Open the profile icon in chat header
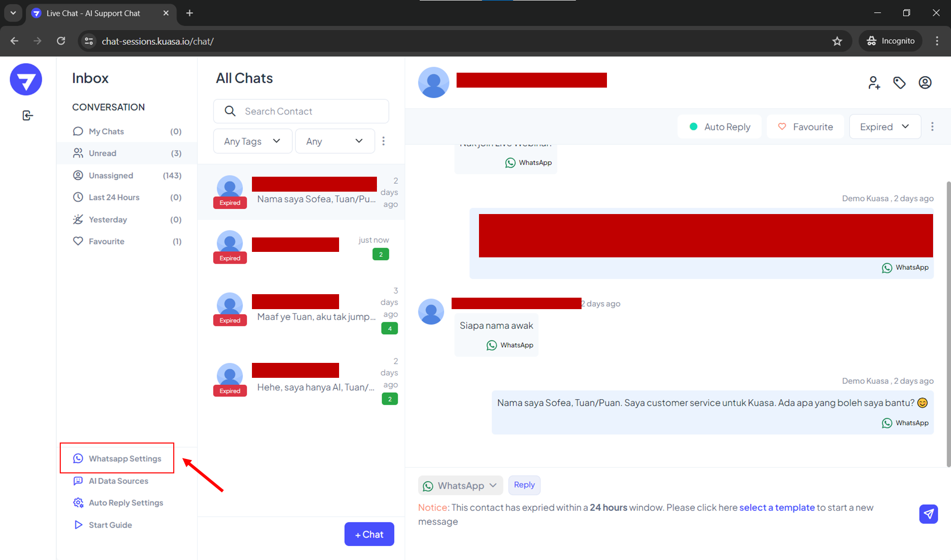Viewport: 951px width, 560px height. [x=925, y=83]
